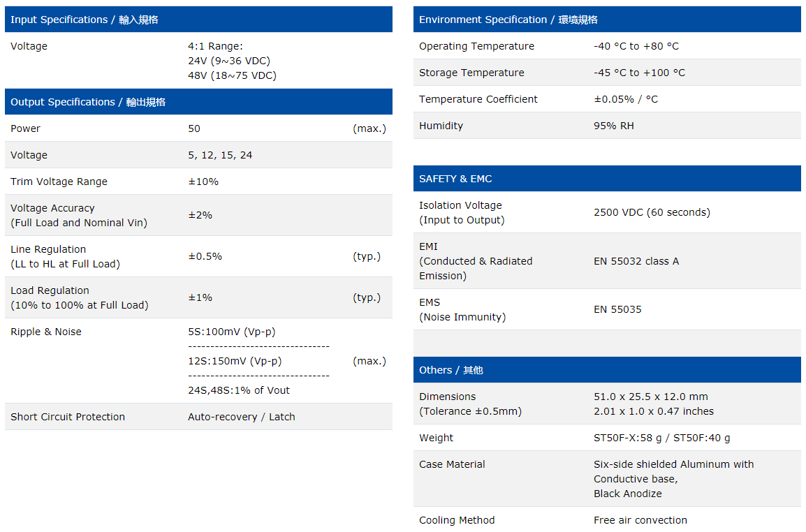Click the Input Specifications section header

tap(85, 20)
